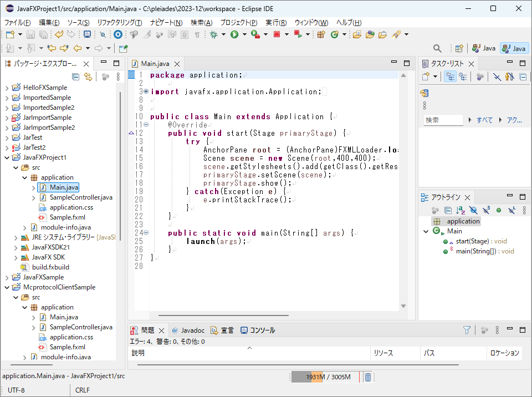Start debugging with the bug icon

point(213,34)
